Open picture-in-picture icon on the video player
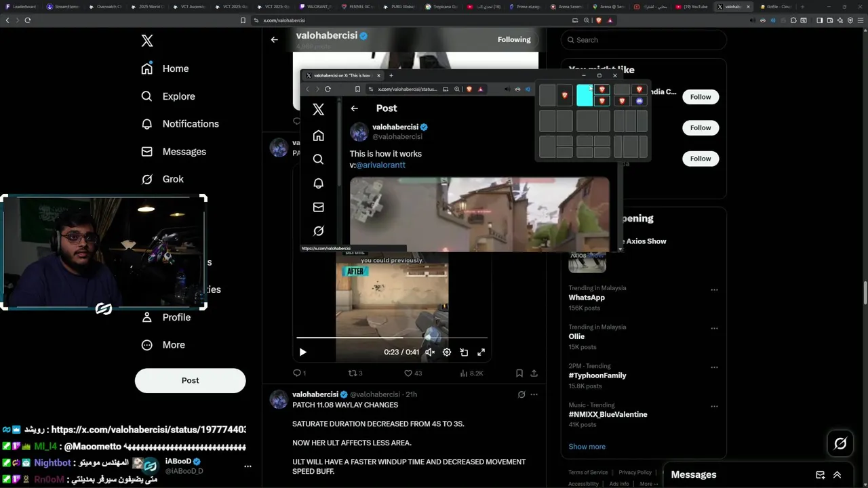 point(464,352)
